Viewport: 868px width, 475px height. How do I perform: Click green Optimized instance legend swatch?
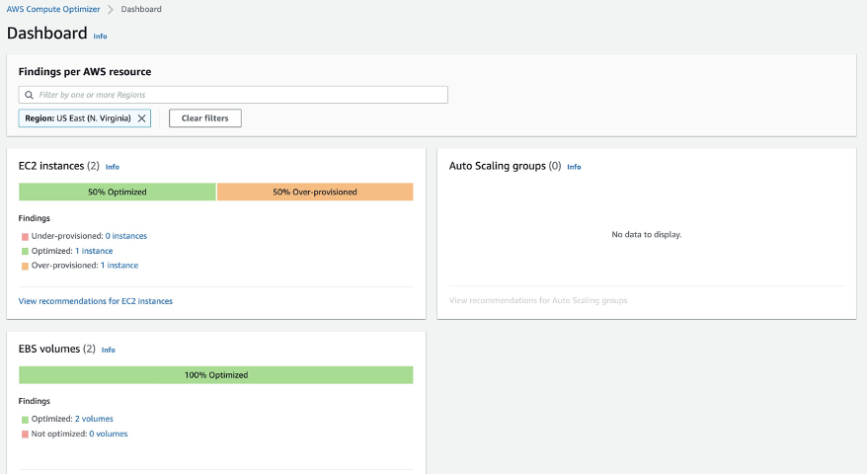[25, 252]
